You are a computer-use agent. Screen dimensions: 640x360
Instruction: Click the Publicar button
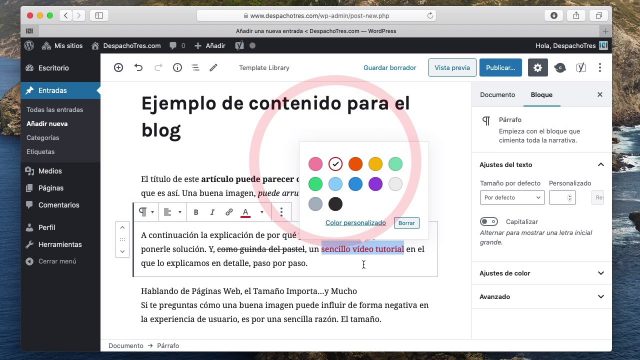[500, 68]
